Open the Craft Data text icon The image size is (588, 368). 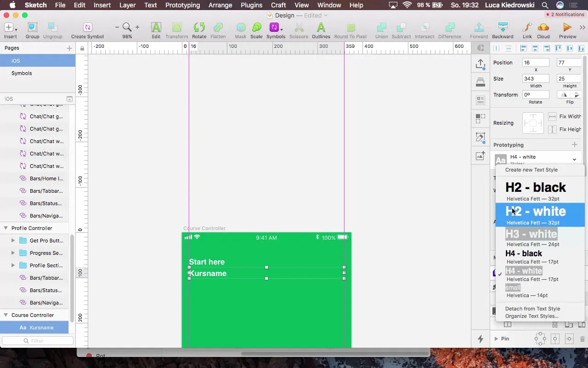click(481, 100)
